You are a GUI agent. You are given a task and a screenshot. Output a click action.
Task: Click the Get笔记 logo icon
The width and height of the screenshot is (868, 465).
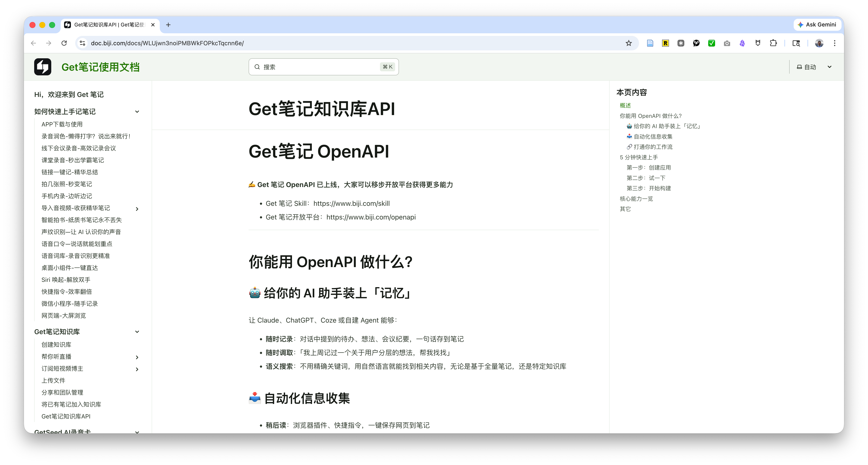[x=43, y=67]
